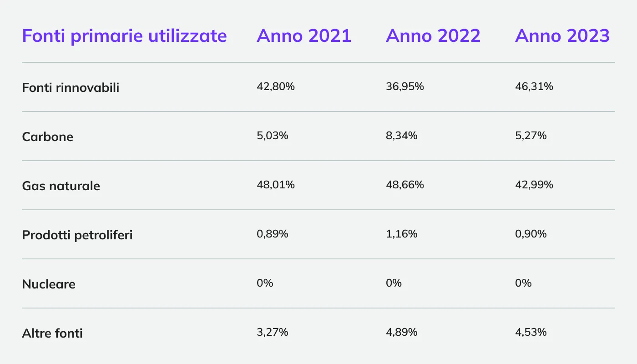Click the 'Anno 2023' column header

point(562,35)
